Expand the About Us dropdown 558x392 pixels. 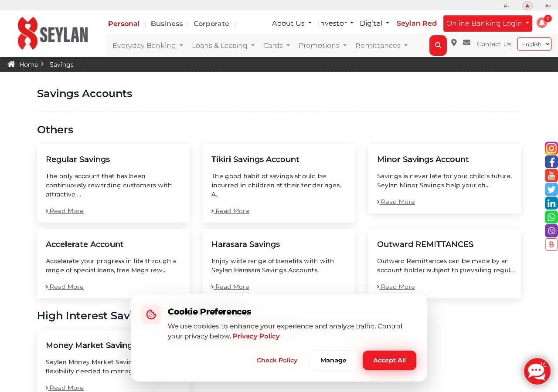(x=292, y=23)
